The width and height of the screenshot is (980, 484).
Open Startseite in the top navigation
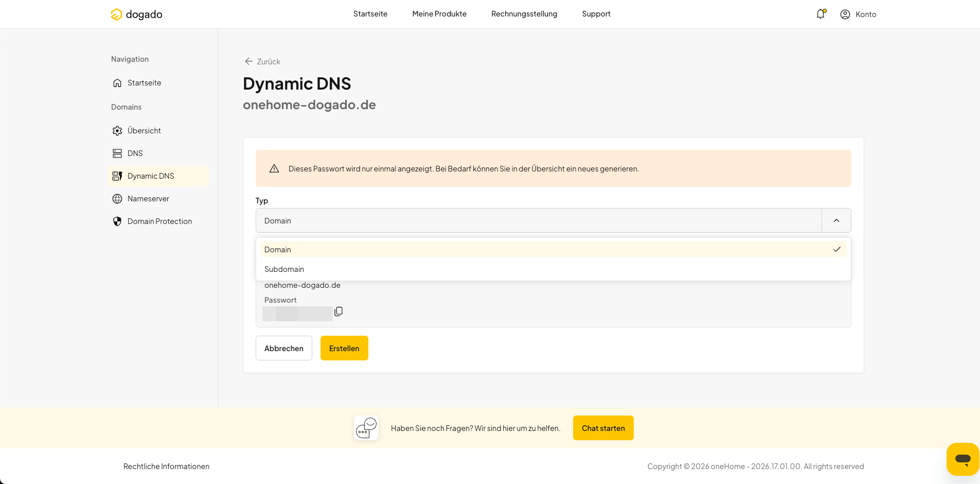(370, 14)
